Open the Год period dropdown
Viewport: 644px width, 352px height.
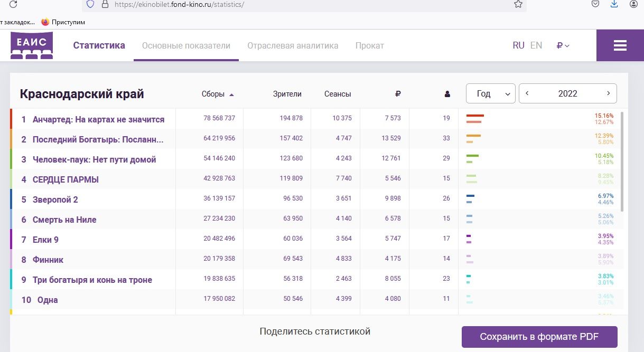pos(490,94)
